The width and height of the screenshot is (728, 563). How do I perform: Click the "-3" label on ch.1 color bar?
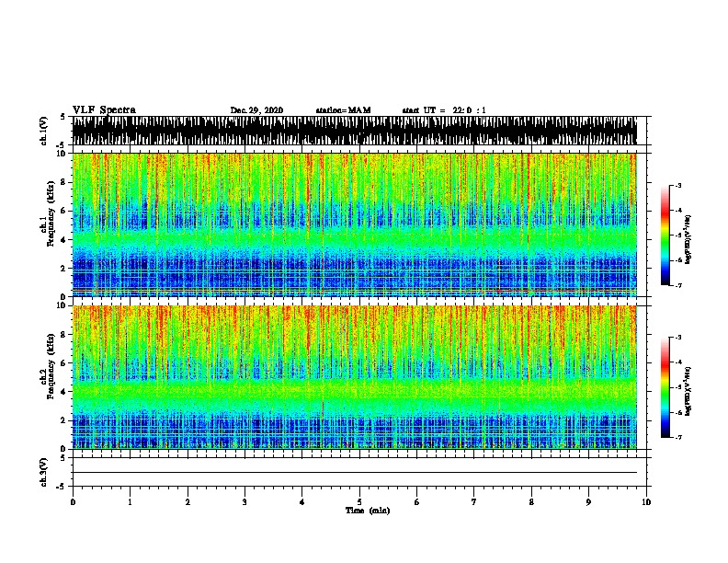point(677,185)
